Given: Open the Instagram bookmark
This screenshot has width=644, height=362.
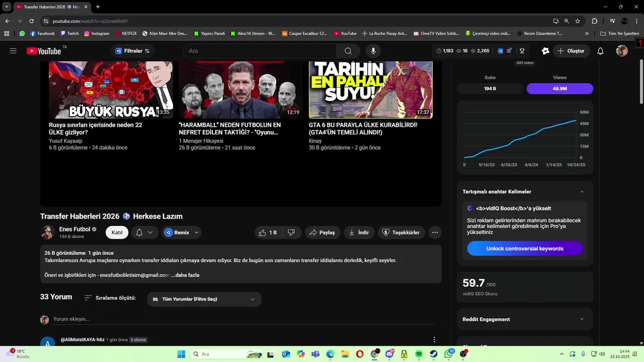Looking at the screenshot, I should [x=97, y=34].
